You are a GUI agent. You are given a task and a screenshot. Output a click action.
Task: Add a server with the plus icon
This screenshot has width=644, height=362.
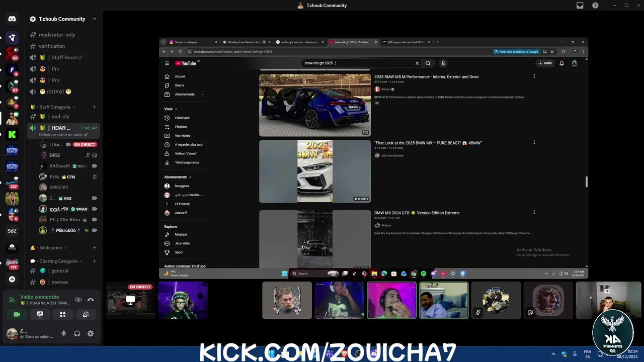(12, 279)
